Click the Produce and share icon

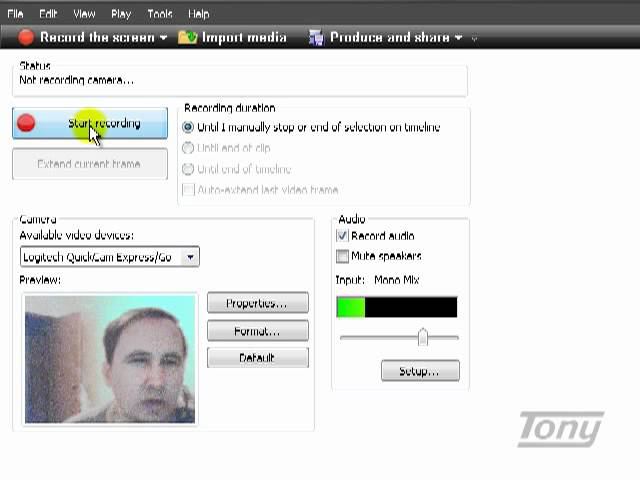(x=316, y=38)
